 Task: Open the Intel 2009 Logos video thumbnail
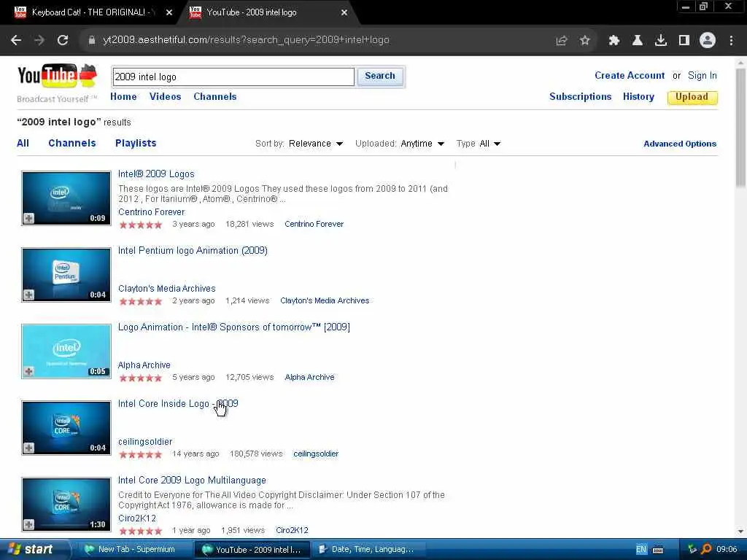pyautogui.click(x=66, y=198)
